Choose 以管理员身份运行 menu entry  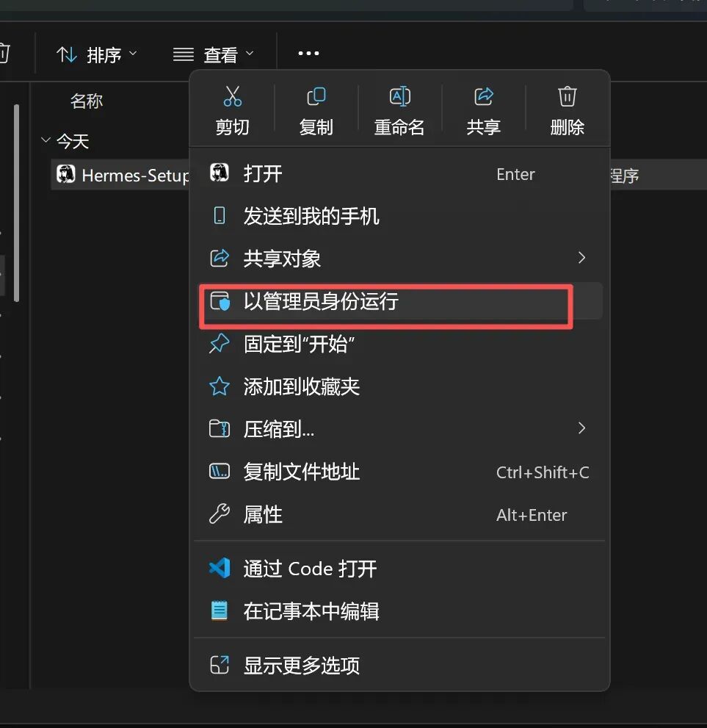coord(400,301)
